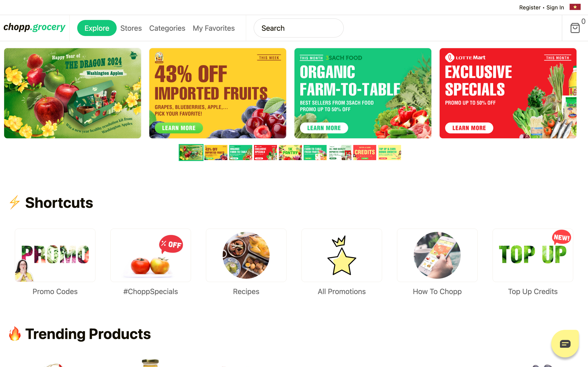Select the 1K Pantry banner thumbnail
Image resolution: width=588 pixels, height=367 pixels.
click(290, 153)
